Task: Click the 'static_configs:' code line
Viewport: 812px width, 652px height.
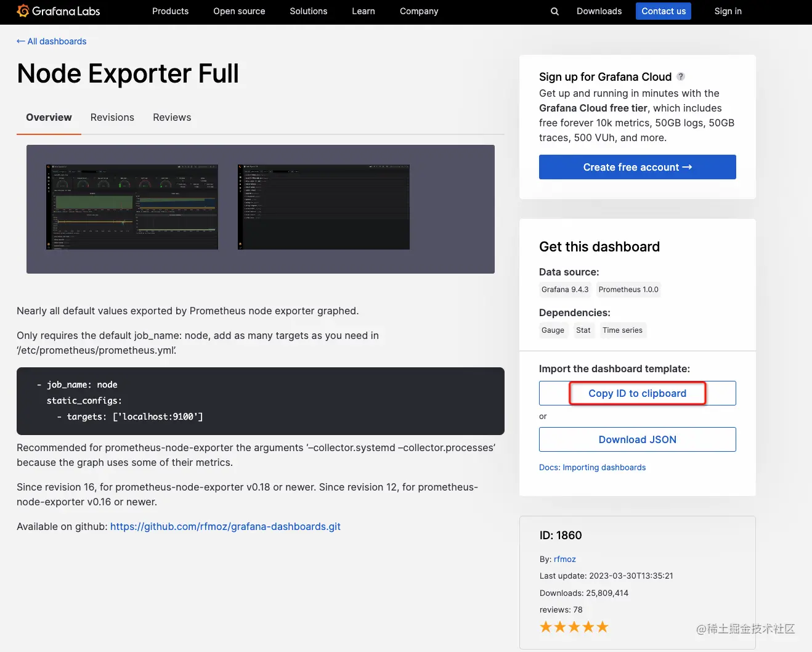Action: (84, 401)
